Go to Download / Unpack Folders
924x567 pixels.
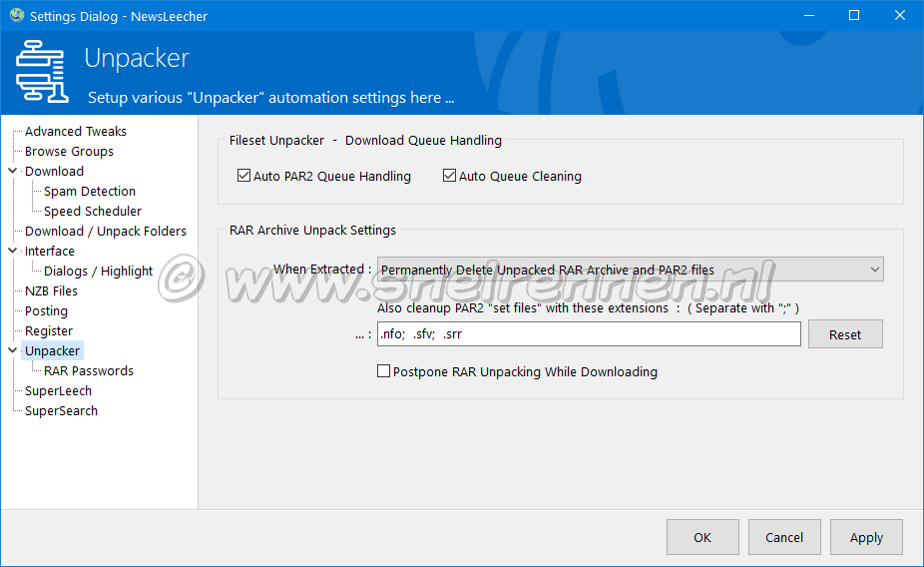pyautogui.click(x=106, y=231)
